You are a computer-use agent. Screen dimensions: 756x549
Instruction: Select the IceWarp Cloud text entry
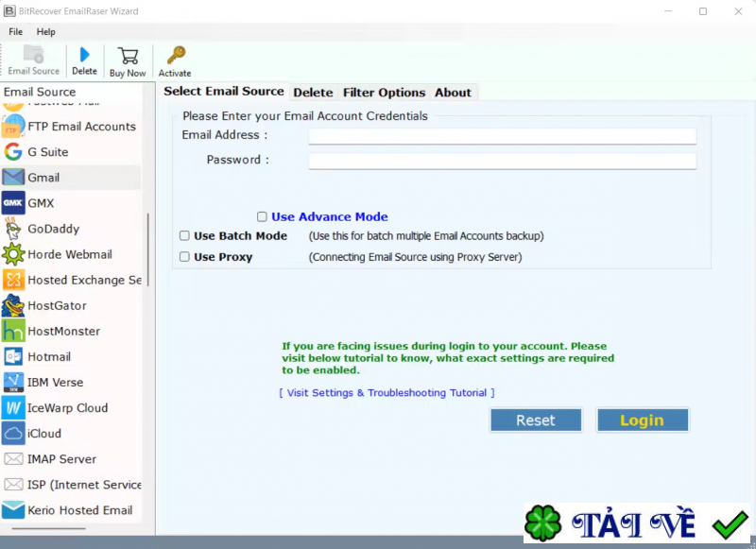(67, 407)
